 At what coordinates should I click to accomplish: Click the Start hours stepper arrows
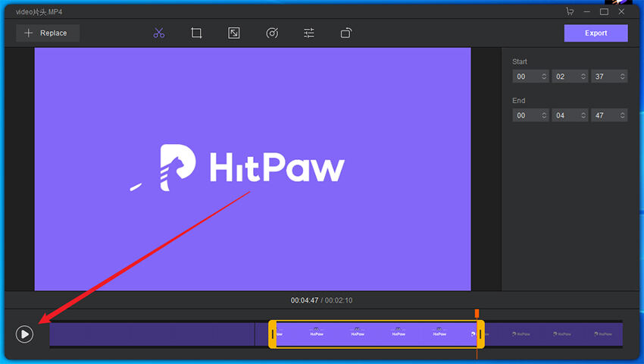coord(544,77)
